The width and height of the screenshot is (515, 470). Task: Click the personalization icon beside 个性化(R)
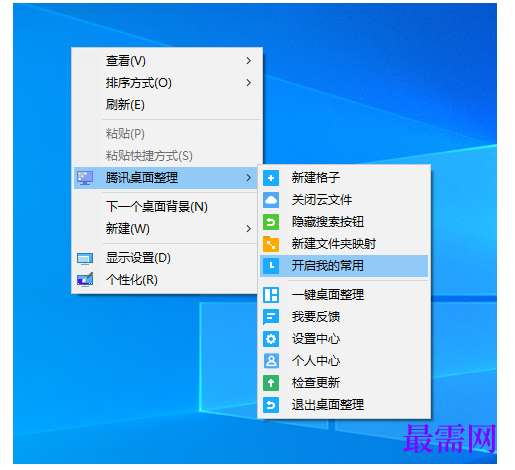[x=85, y=280]
